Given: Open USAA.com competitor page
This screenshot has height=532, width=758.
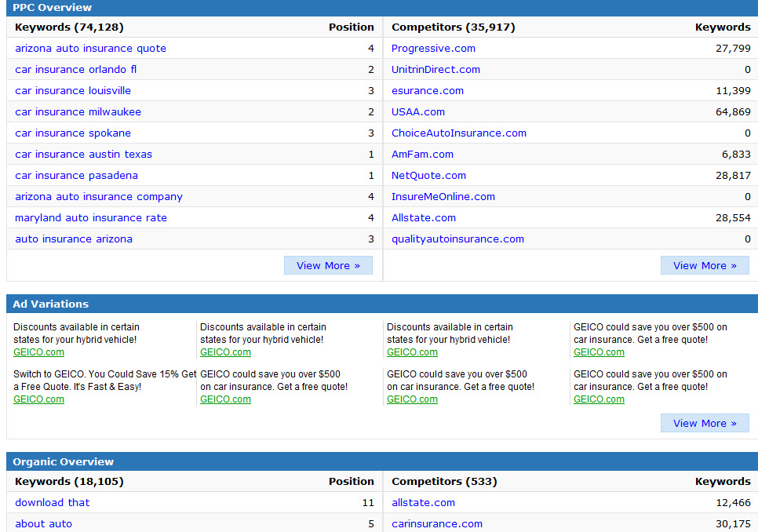Looking at the screenshot, I should tap(418, 112).
